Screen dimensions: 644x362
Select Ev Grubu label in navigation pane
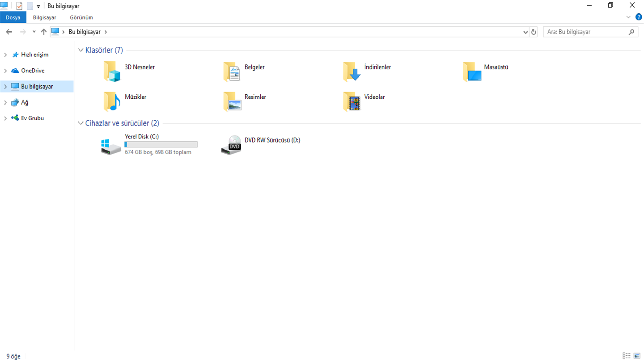coord(32,118)
